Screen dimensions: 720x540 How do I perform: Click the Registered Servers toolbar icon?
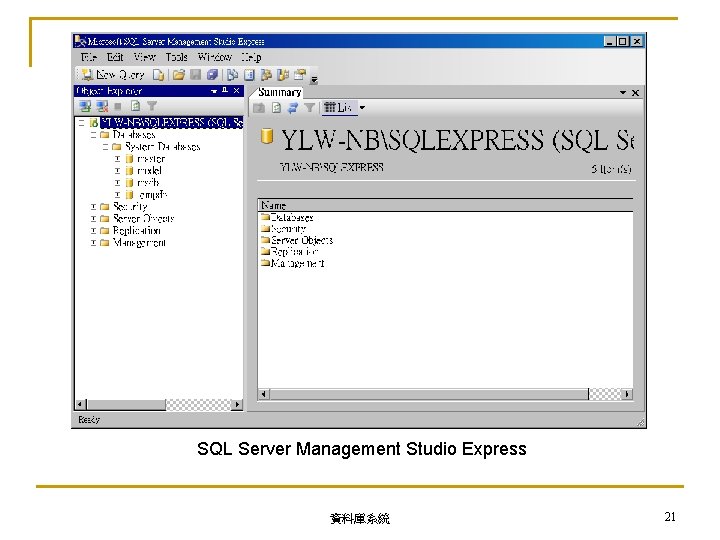232,74
